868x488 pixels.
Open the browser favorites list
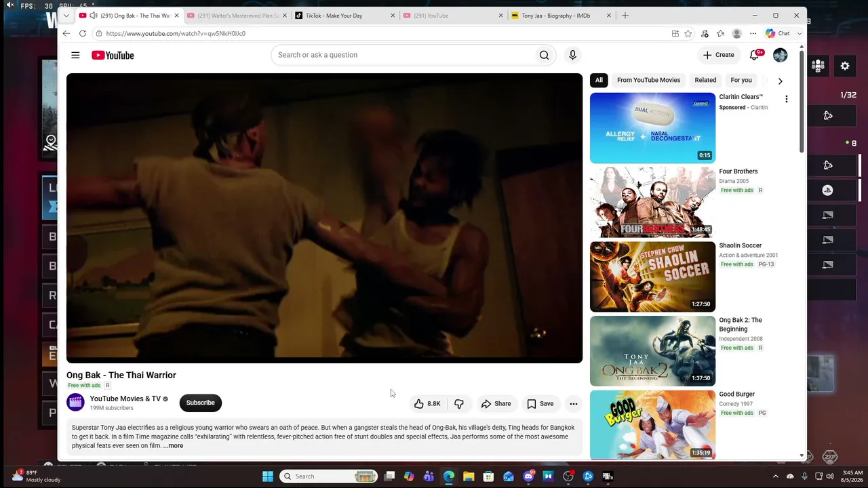[720, 33]
